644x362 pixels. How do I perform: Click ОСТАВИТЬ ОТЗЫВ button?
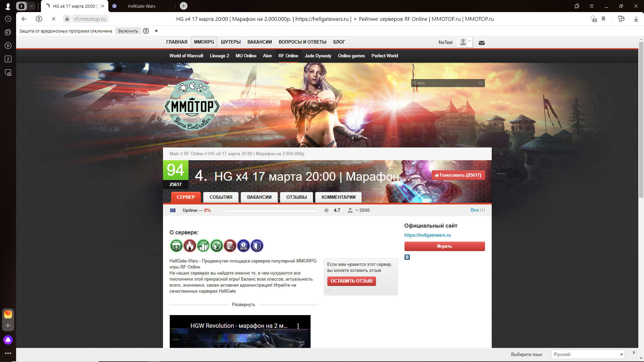click(352, 281)
